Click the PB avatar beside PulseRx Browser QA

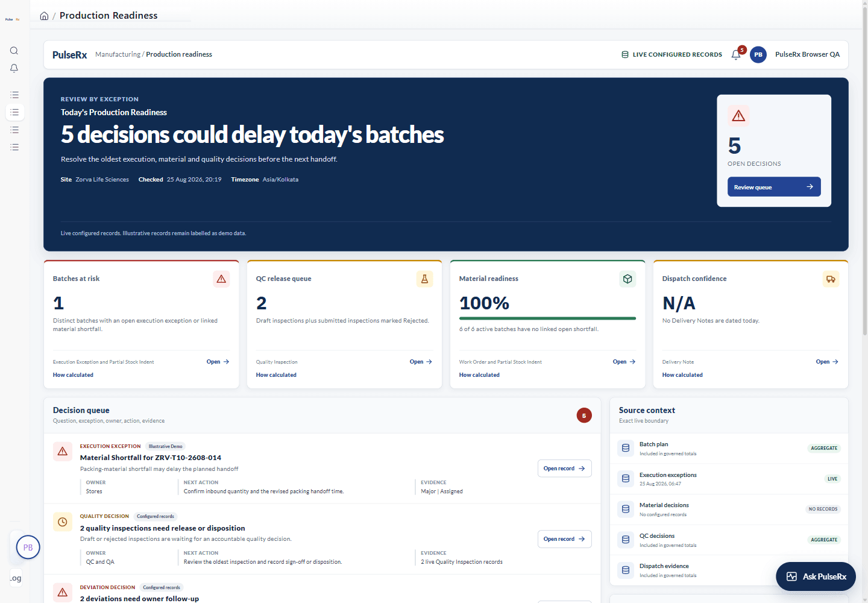pyautogui.click(x=758, y=54)
